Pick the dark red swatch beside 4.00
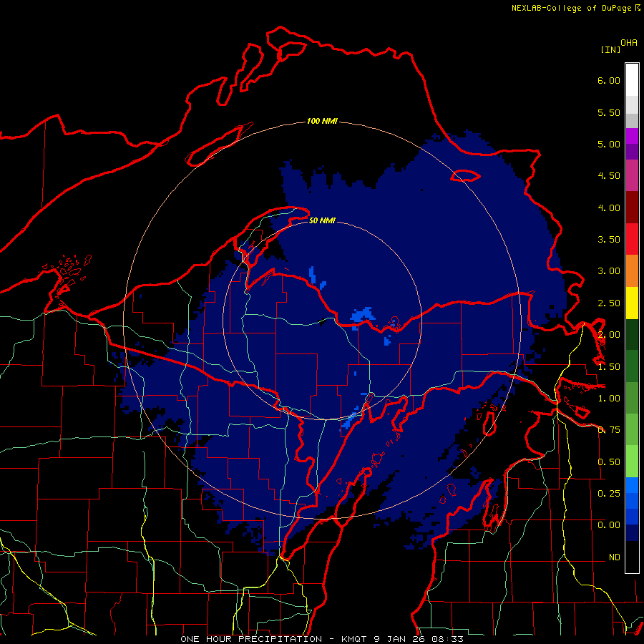Screen dimensions: 644x644 pos(632,208)
